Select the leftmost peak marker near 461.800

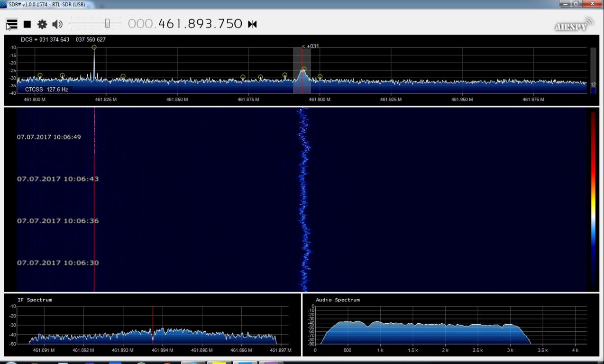40,76
